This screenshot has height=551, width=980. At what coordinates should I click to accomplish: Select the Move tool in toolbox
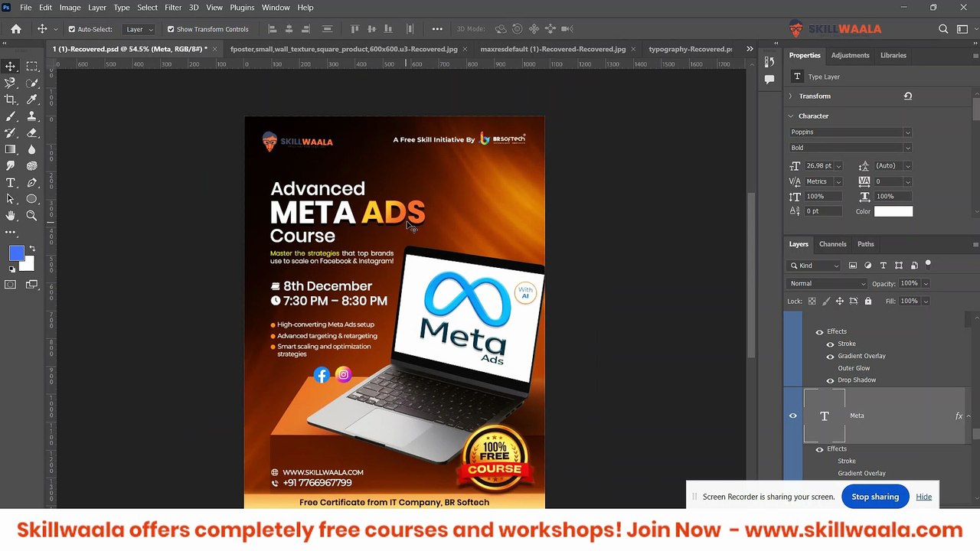(11, 67)
